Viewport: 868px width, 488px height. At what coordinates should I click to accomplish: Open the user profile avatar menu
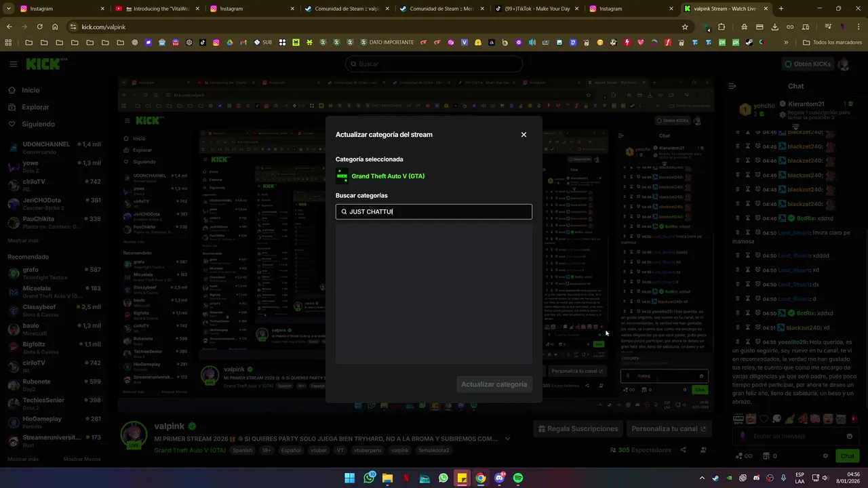pos(844,64)
